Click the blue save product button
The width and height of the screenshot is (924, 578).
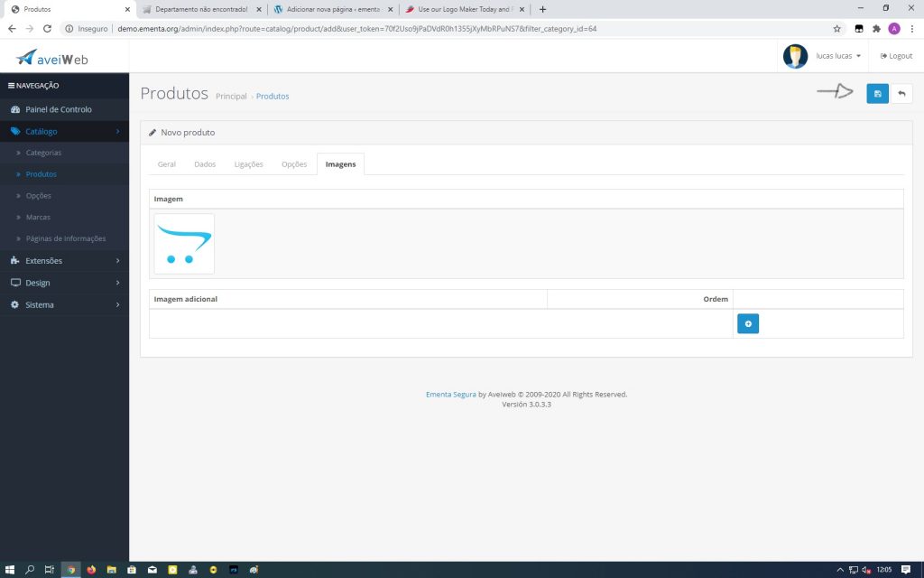(x=877, y=94)
